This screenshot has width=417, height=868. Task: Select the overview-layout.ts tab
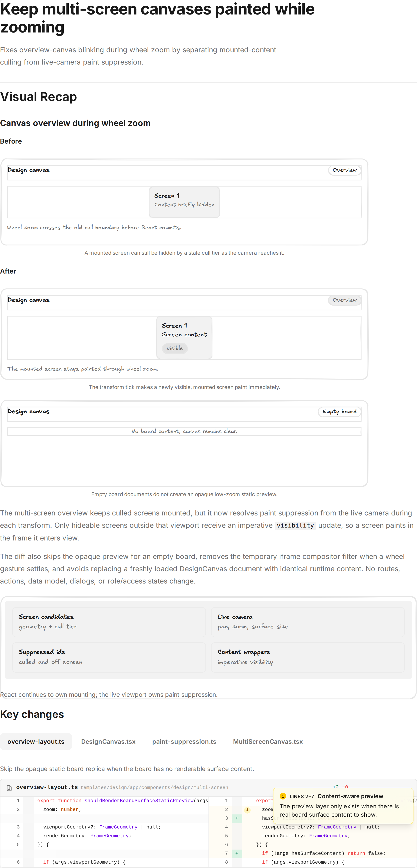coord(36,742)
